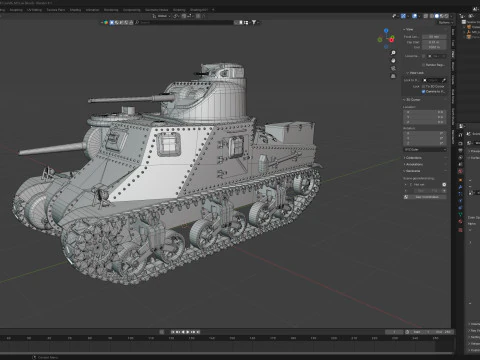The height and width of the screenshot is (360, 480).
Task: Switch perspective/orthographic grid icon
Action: click(393, 76)
